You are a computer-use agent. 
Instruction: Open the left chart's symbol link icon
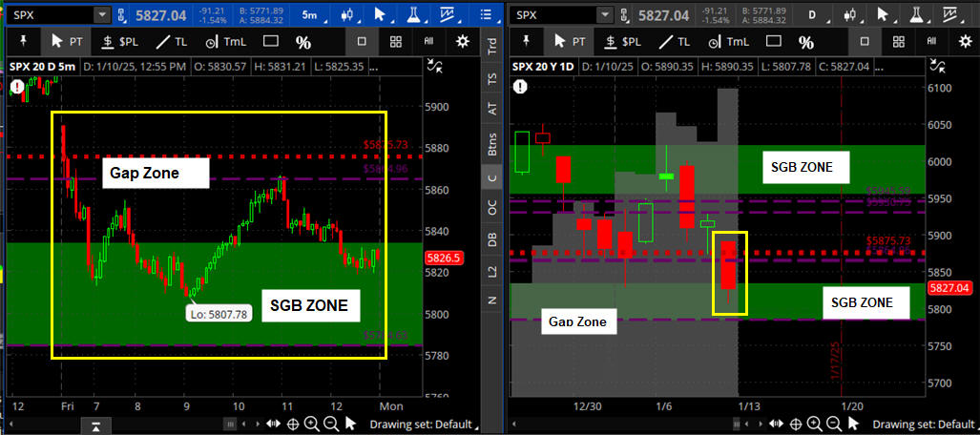click(x=122, y=14)
